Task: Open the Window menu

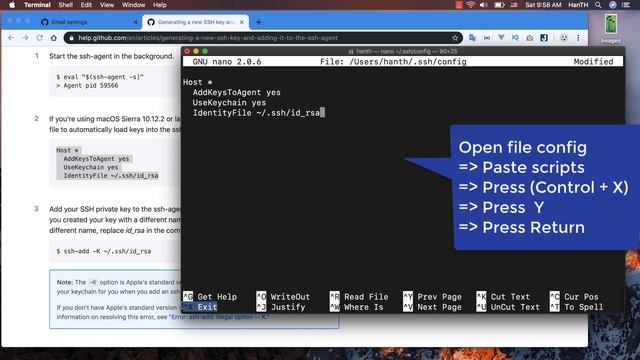Action: pos(133,5)
